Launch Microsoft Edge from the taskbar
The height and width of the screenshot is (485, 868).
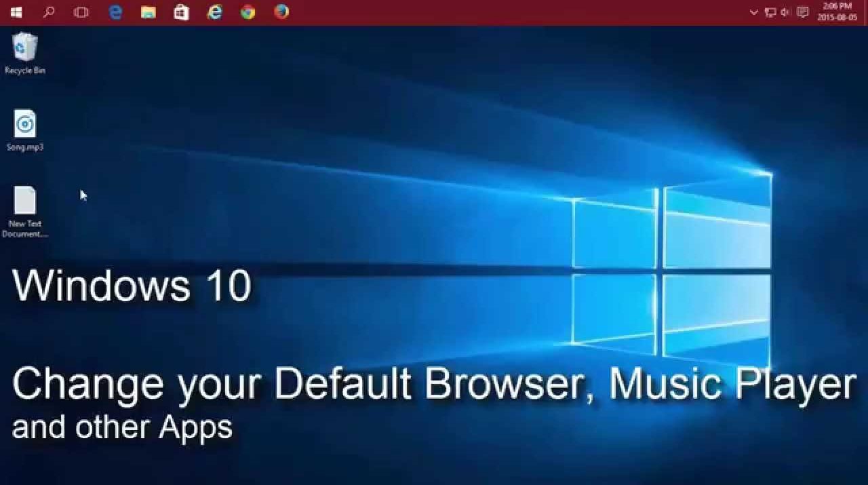115,12
